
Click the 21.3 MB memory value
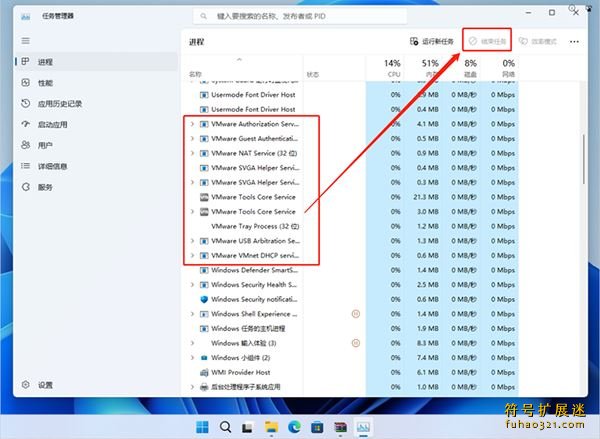pos(426,197)
